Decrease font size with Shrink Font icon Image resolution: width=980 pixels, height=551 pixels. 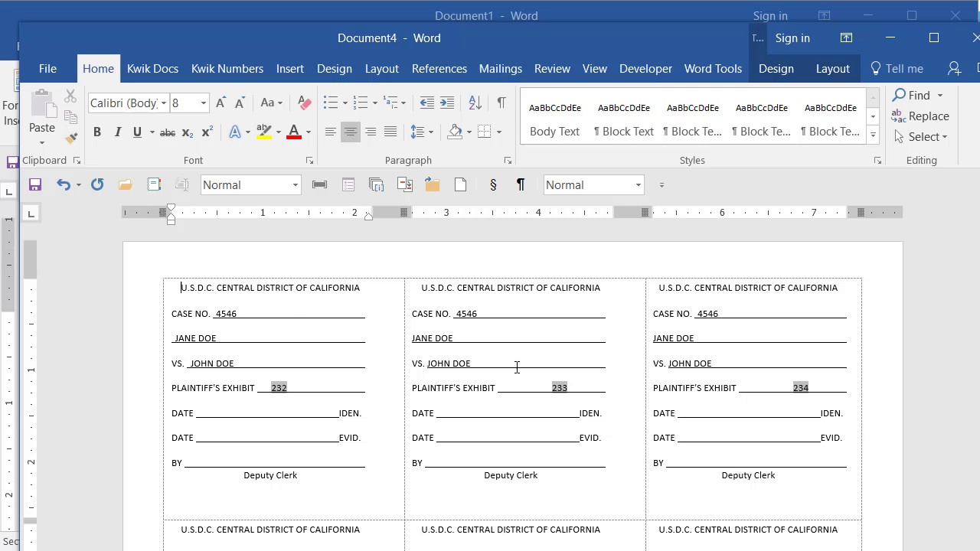coord(240,103)
